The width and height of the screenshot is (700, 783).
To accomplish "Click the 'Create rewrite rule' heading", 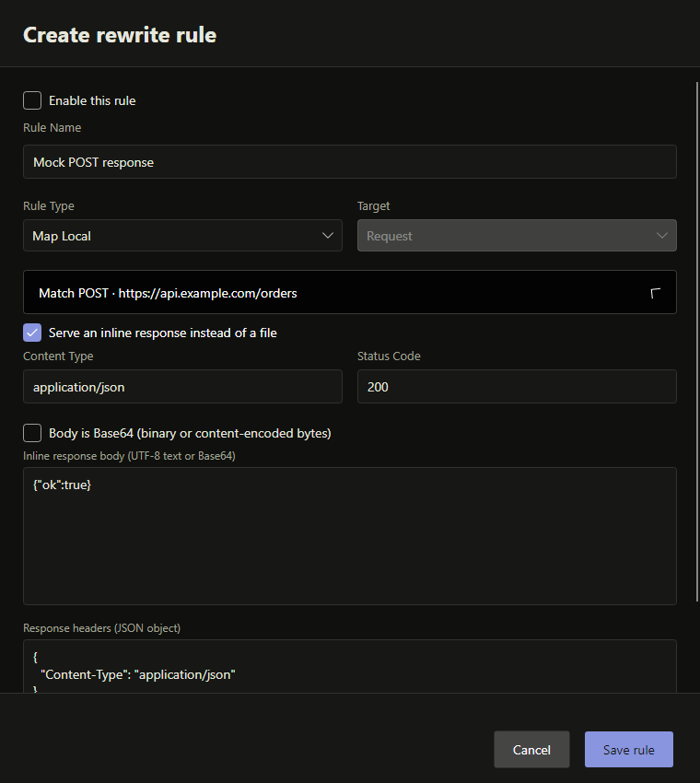I will point(120,35).
